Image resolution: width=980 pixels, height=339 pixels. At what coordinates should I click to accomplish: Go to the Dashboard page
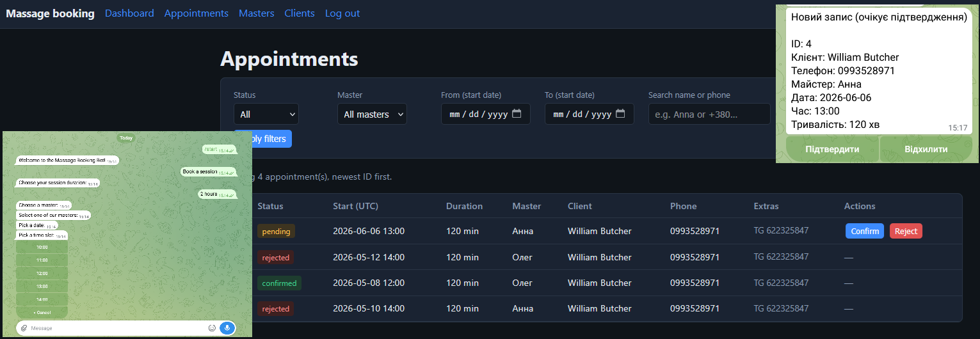129,13
